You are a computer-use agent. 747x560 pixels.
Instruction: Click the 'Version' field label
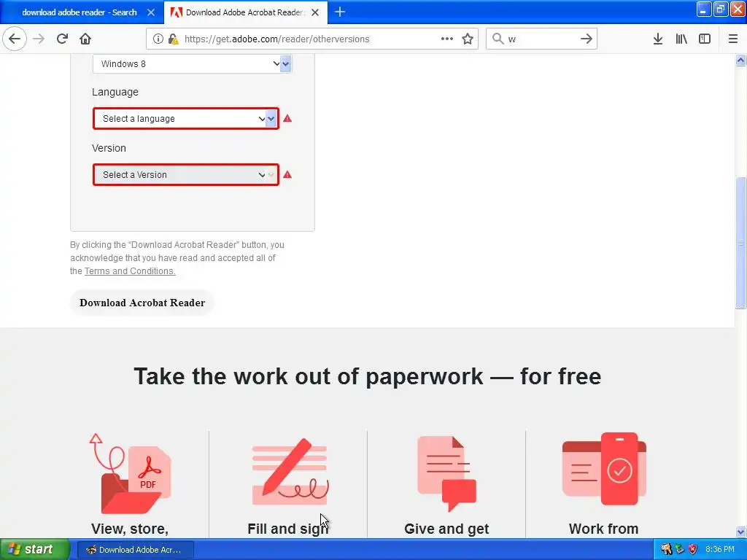click(109, 148)
